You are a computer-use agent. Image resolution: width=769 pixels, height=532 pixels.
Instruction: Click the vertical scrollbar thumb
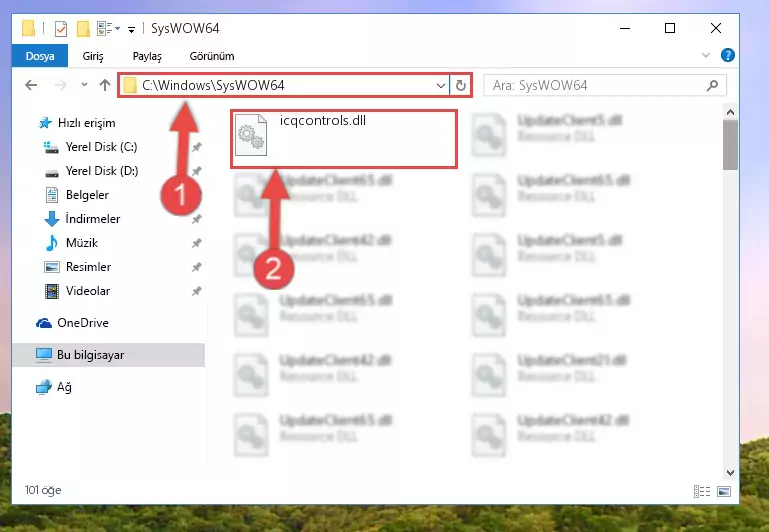[x=730, y=145]
